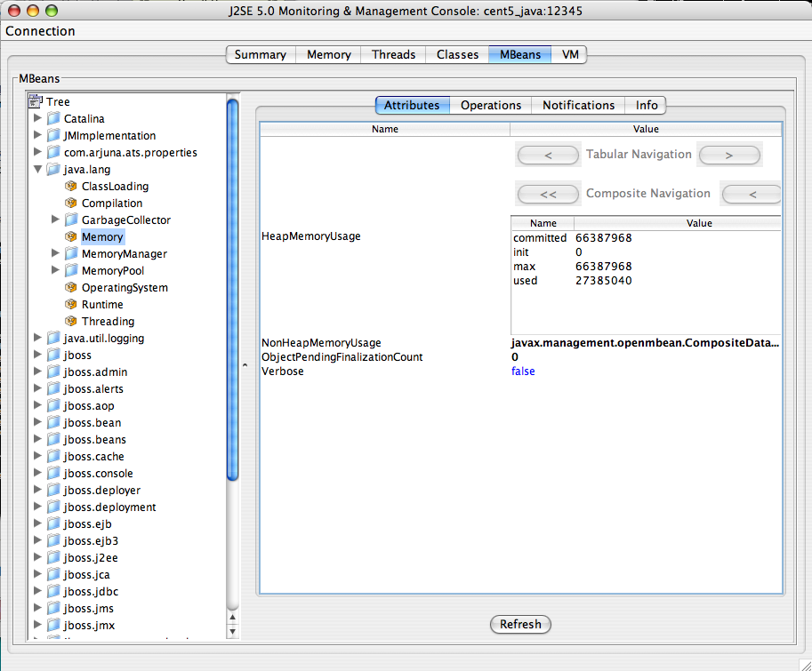The image size is (812, 671).
Task: Expand the jboss.deployer node arrow
Action: [37, 490]
